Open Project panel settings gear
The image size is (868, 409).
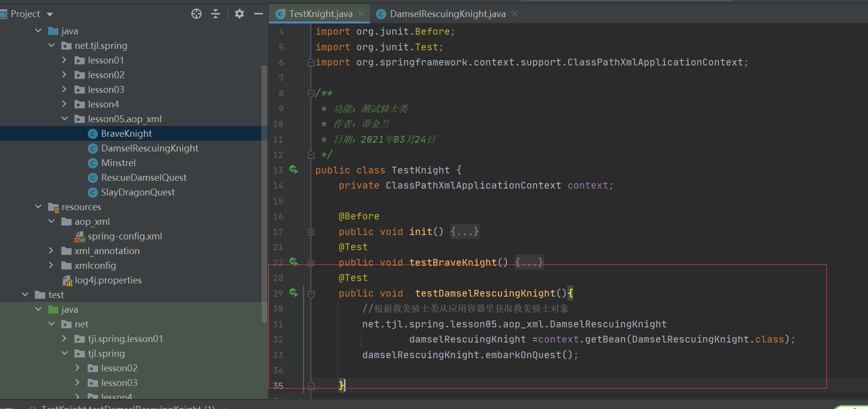[x=239, y=14]
